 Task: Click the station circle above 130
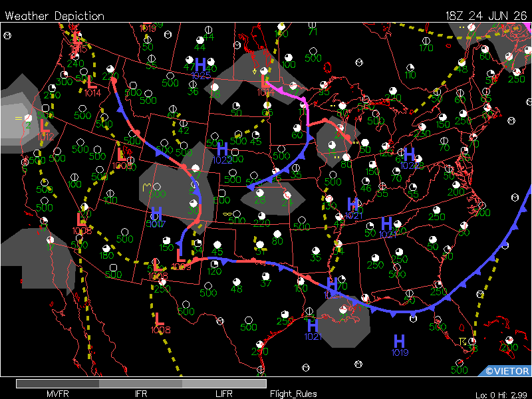[329, 198]
